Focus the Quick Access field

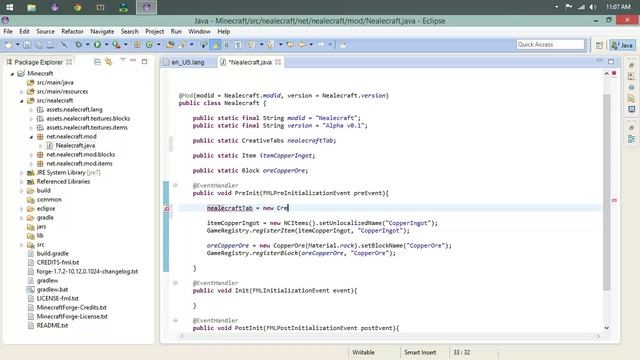550,44
